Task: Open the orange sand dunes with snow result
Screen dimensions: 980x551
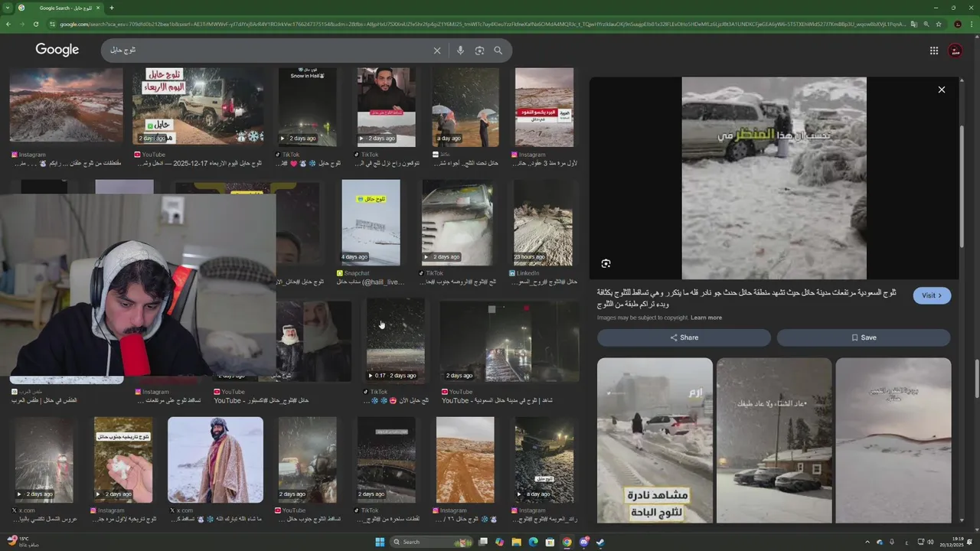Action: click(465, 460)
